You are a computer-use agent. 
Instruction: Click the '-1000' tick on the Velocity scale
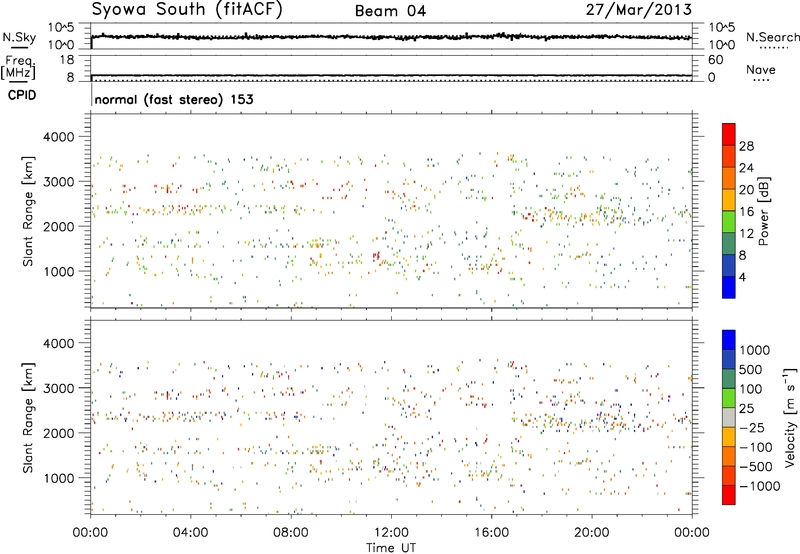click(759, 486)
